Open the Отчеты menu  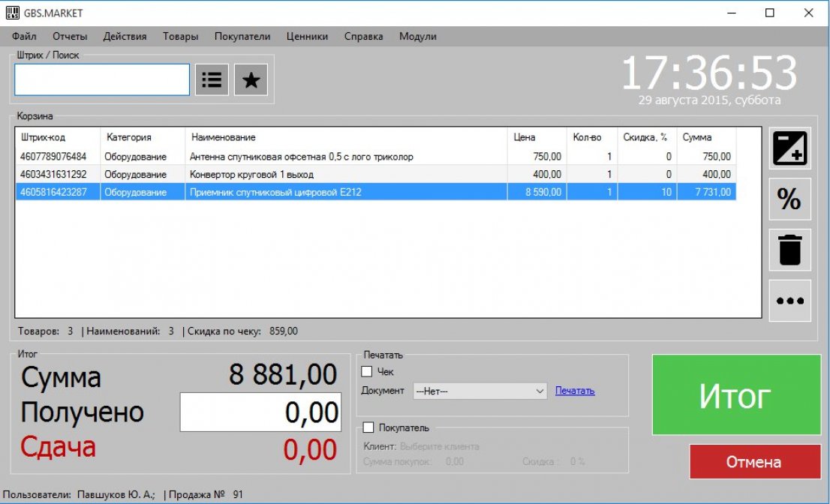coord(70,36)
